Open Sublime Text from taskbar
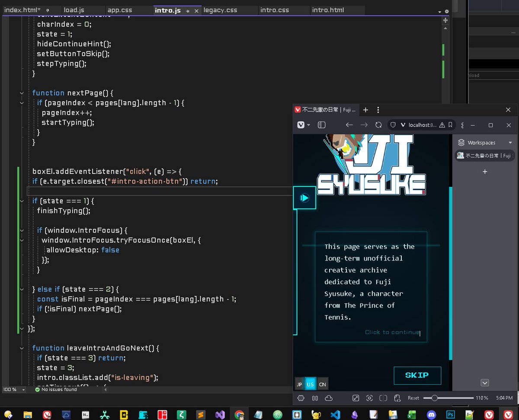 [x=201, y=414]
